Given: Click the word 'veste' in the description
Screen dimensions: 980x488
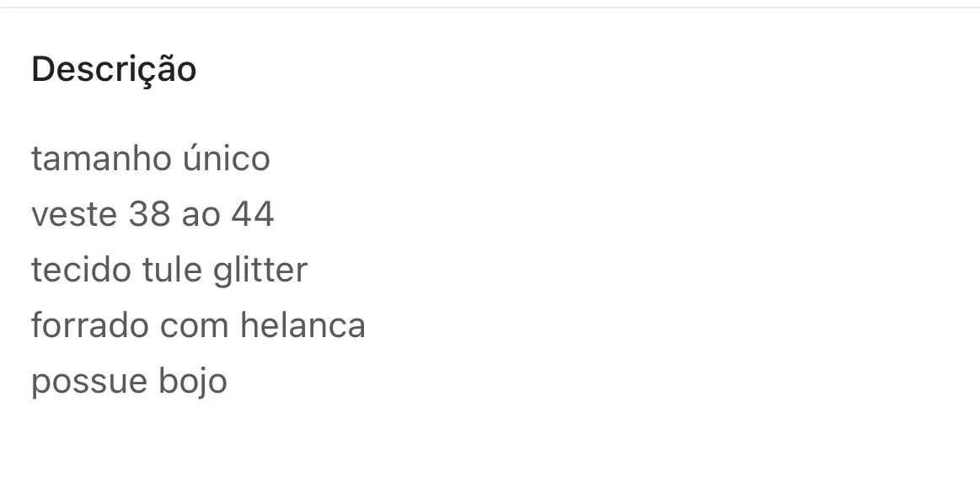Looking at the screenshot, I should tap(74, 214).
